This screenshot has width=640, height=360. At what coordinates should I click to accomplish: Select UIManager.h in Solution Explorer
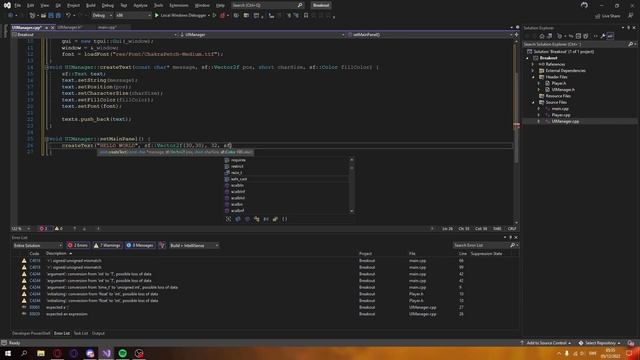tap(563, 90)
